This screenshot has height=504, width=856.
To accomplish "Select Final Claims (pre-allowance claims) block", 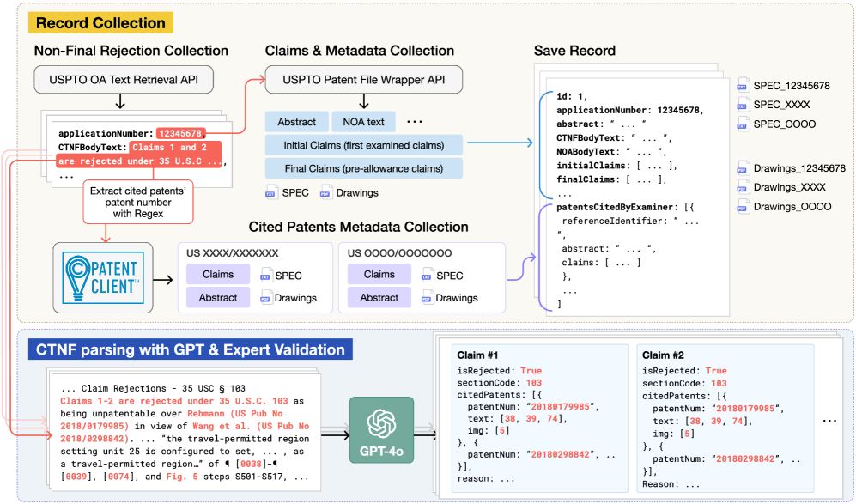I will [363, 169].
